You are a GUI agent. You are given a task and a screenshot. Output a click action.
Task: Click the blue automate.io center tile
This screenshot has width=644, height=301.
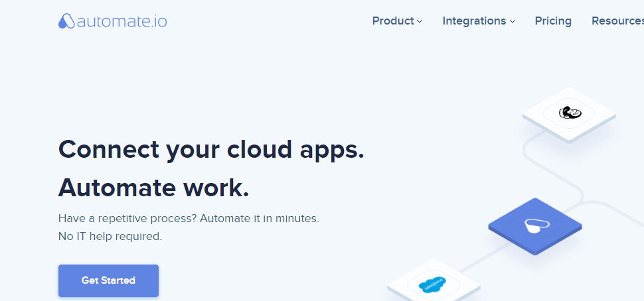[x=534, y=226]
